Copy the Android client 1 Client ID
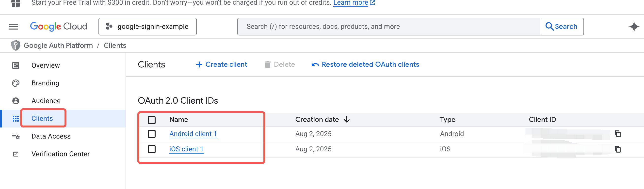The height and width of the screenshot is (189, 644). click(617, 134)
